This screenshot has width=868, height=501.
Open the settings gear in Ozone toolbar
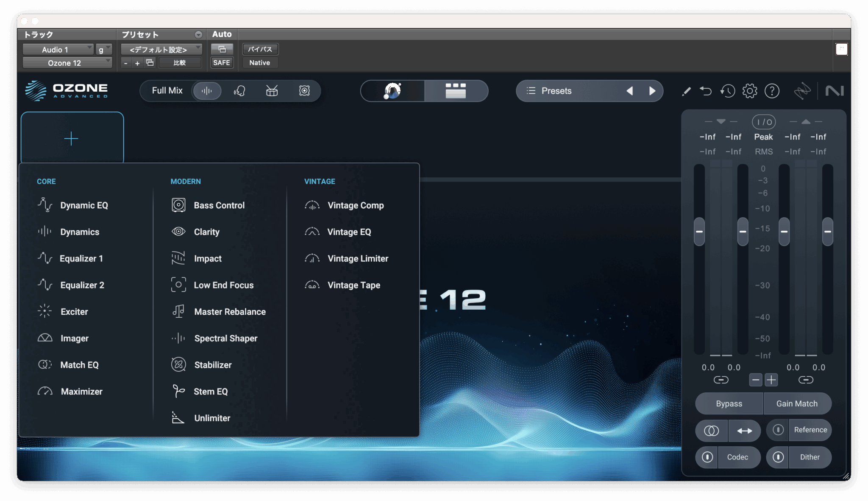click(x=749, y=91)
